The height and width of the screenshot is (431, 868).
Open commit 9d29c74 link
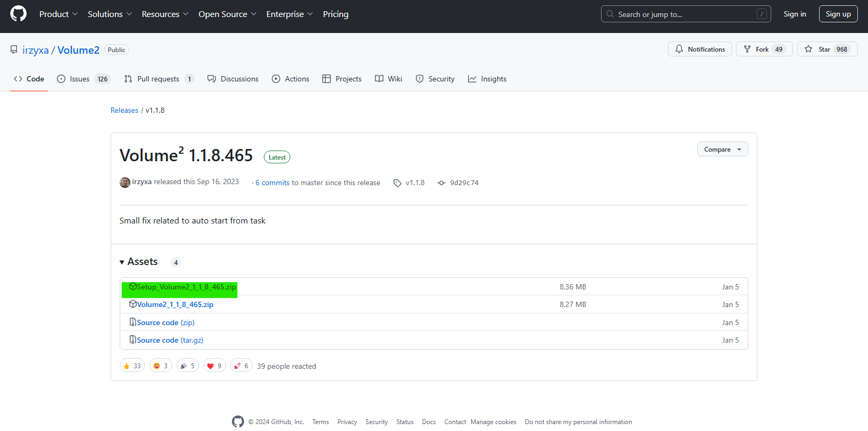tap(458, 183)
